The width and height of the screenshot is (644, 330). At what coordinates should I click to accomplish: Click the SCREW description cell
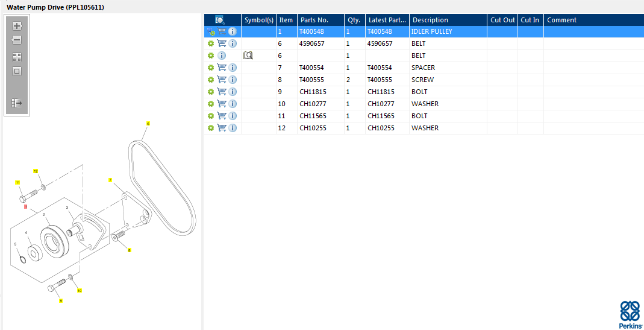448,80
